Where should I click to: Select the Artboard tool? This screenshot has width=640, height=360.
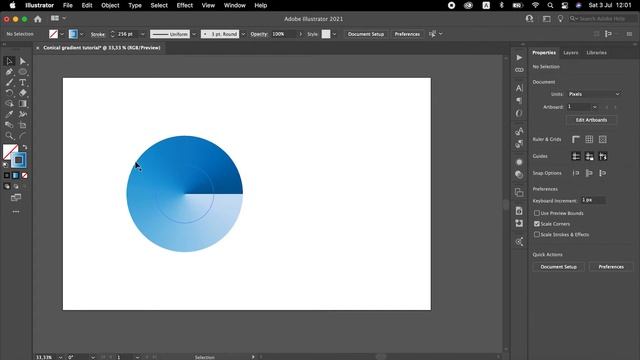coord(23,125)
